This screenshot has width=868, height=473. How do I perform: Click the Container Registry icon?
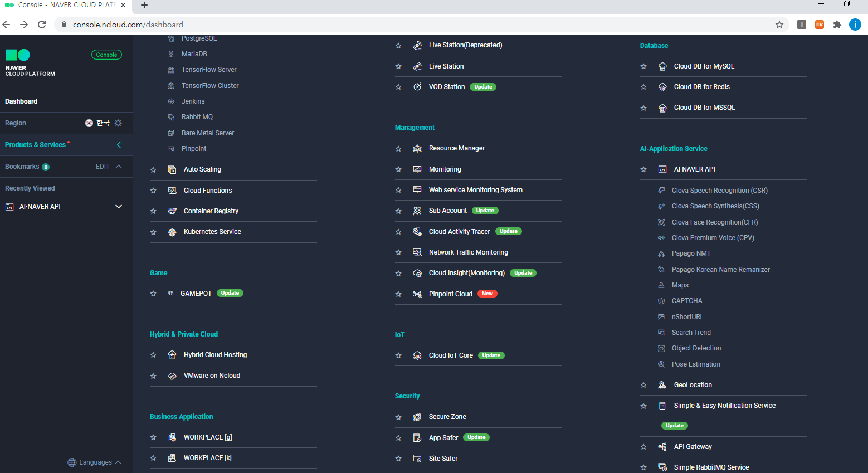(172, 211)
